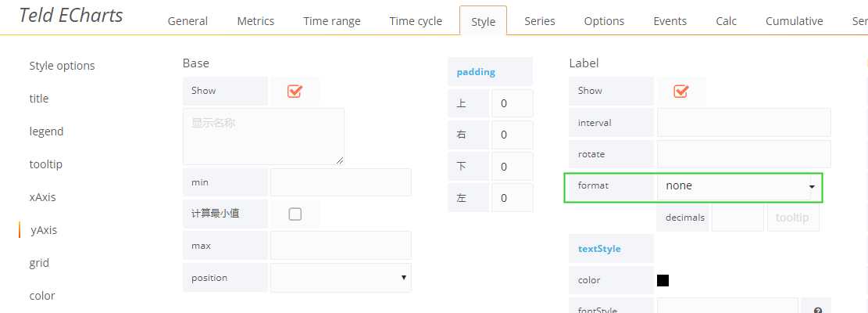Choose legend in the style sidebar
Image resolution: width=868 pixels, height=313 pixels.
[47, 131]
